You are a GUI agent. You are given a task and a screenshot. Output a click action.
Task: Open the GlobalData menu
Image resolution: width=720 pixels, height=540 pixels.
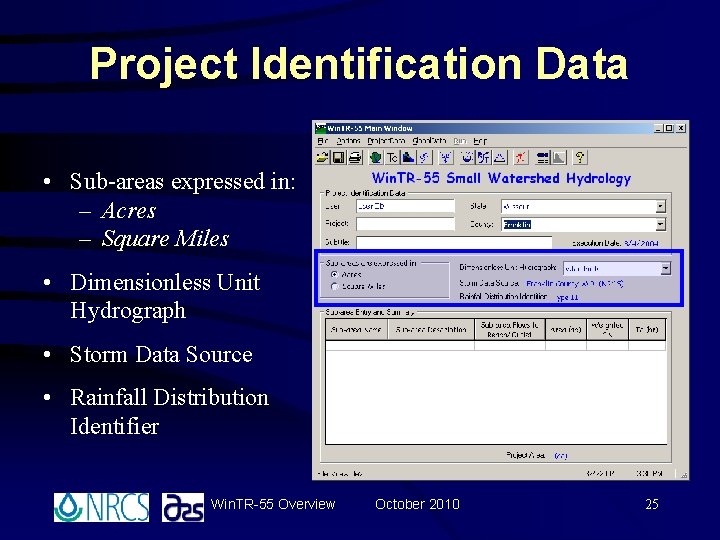[x=429, y=141]
